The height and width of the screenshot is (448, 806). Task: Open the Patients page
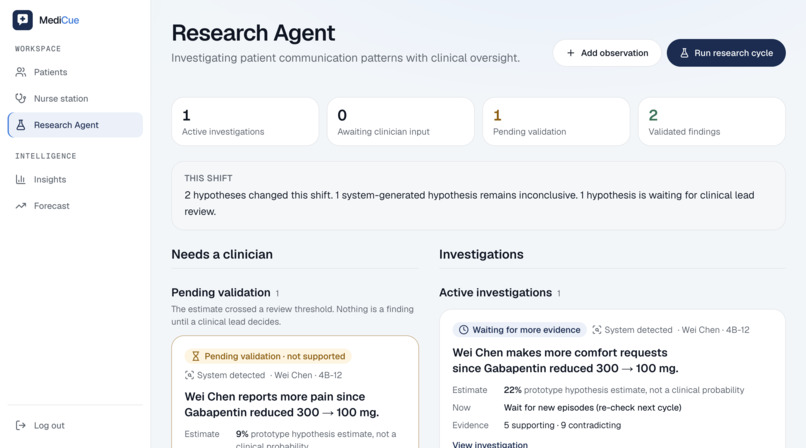coord(75,72)
